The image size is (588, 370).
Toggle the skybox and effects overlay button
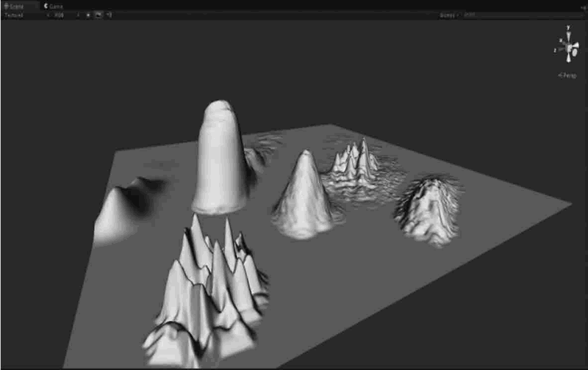98,14
